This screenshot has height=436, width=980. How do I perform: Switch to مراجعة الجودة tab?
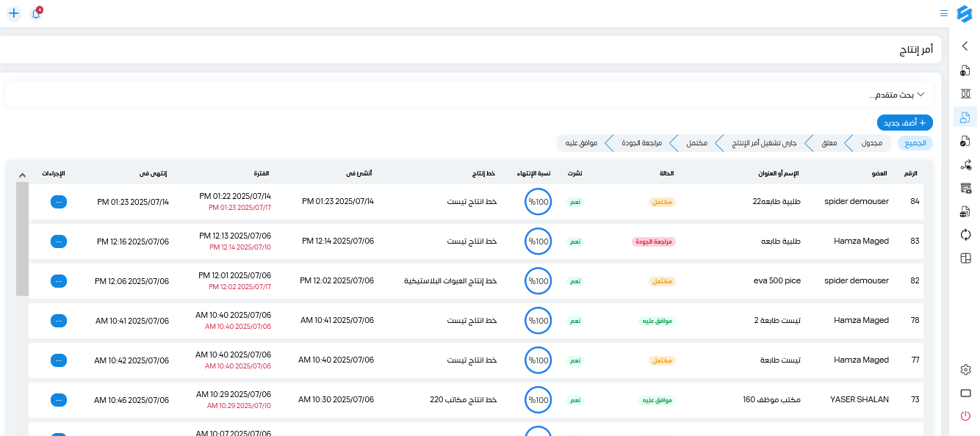coord(642,142)
